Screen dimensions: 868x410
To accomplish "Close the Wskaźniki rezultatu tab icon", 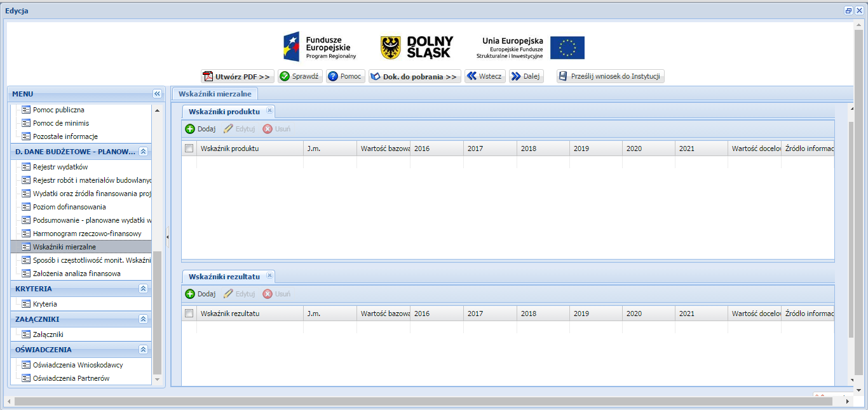I will tap(269, 275).
